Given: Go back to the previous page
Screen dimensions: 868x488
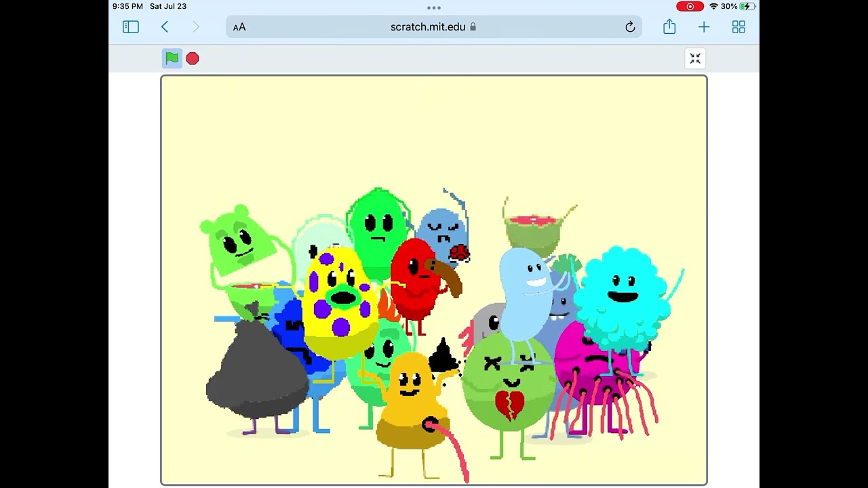Looking at the screenshot, I should 165,27.
